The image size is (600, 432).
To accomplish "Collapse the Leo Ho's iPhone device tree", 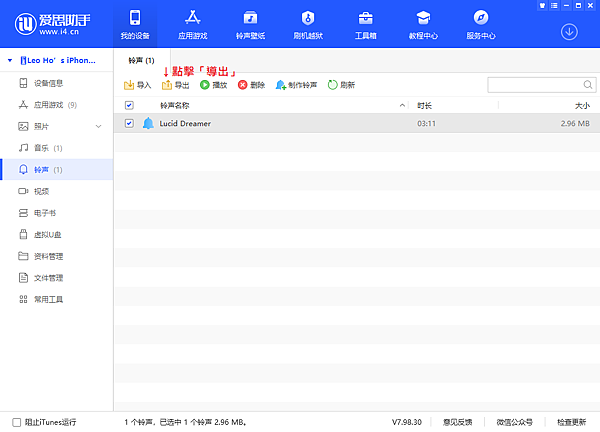I will 10,60.
